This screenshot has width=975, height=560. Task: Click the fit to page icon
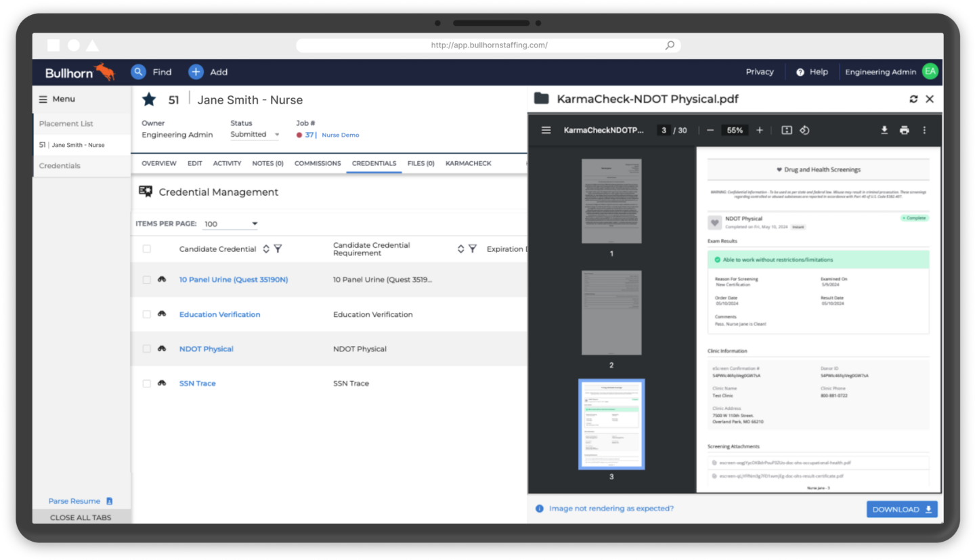(x=787, y=130)
